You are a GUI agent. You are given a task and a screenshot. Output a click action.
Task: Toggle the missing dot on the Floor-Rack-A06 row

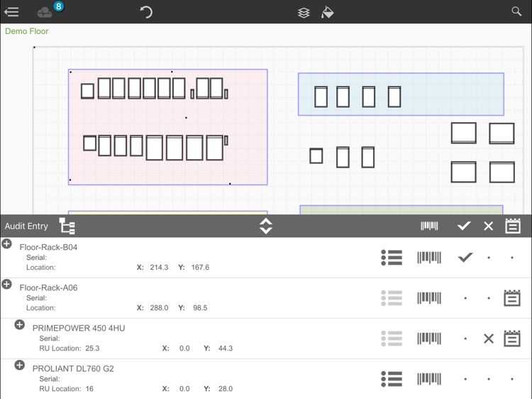(x=489, y=298)
